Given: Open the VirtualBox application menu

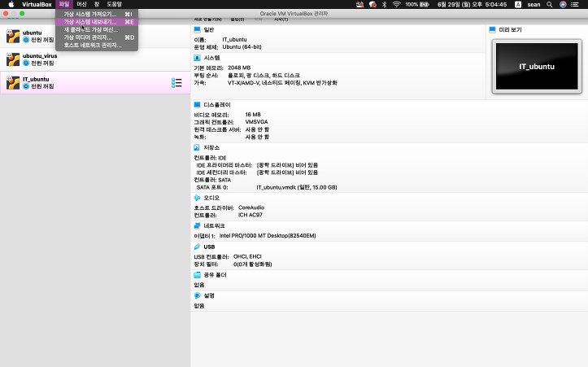Looking at the screenshot, I should point(37,5).
